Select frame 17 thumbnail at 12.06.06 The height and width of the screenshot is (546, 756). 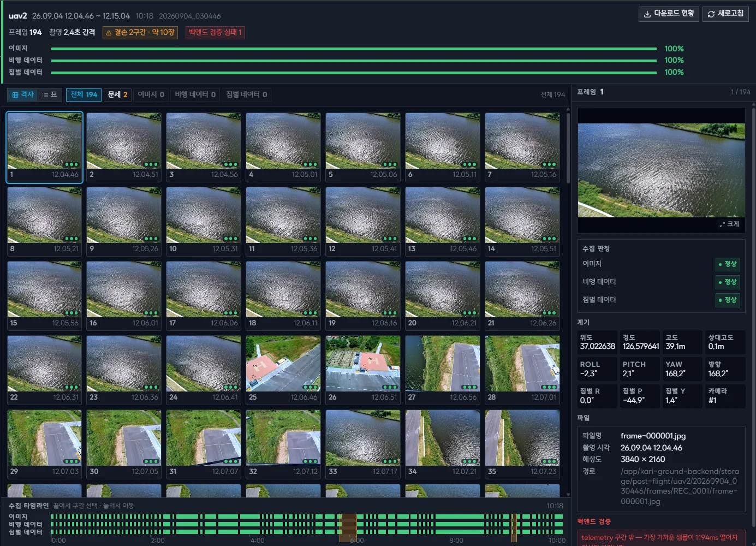204,296
